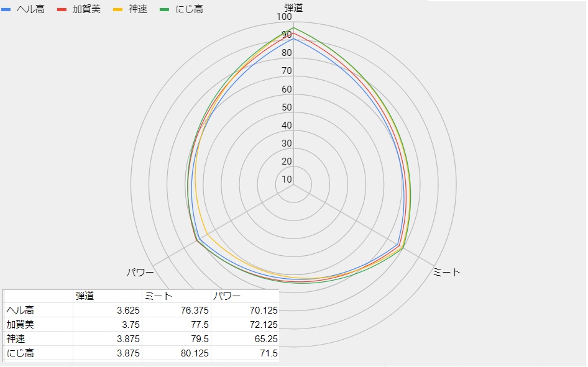Click the blue ヘル高 legend color marker
Image resolution: width=588 pixels, height=367 pixels.
[4, 9]
